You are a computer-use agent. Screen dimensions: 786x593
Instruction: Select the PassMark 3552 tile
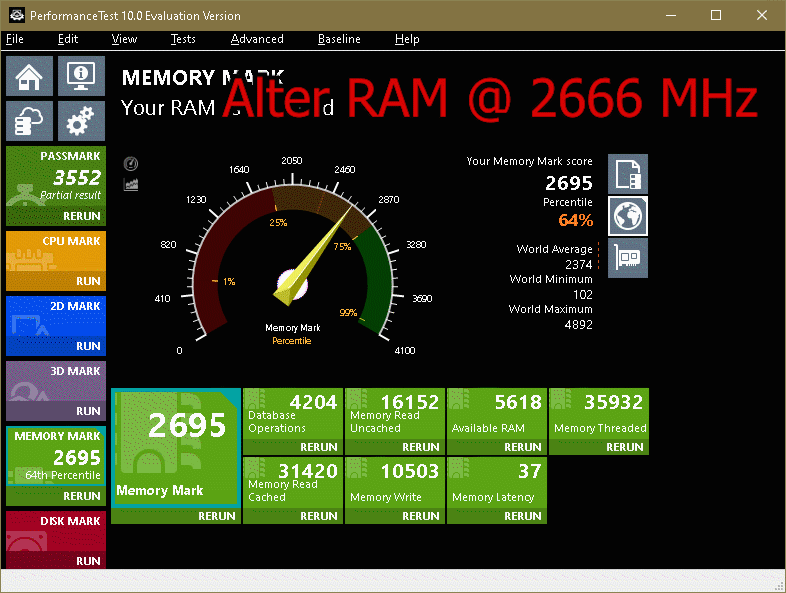click(x=56, y=176)
